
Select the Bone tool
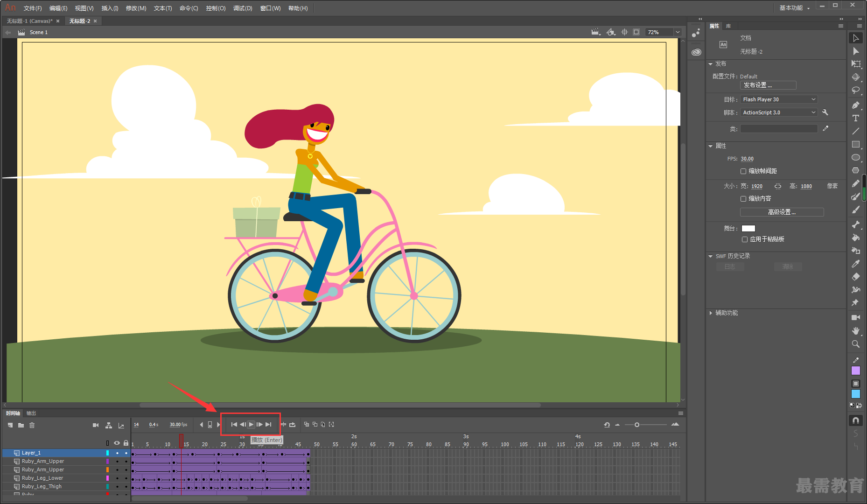point(856,225)
